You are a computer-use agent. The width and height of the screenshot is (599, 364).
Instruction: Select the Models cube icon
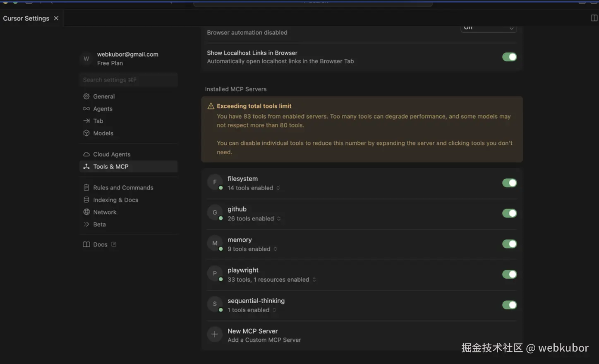click(86, 133)
